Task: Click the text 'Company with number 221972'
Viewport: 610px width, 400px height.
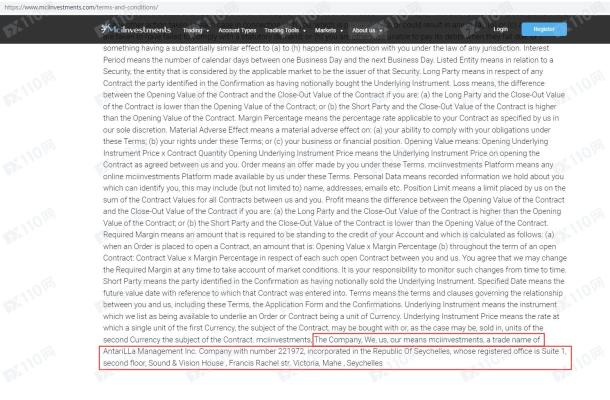Action: click(251, 351)
